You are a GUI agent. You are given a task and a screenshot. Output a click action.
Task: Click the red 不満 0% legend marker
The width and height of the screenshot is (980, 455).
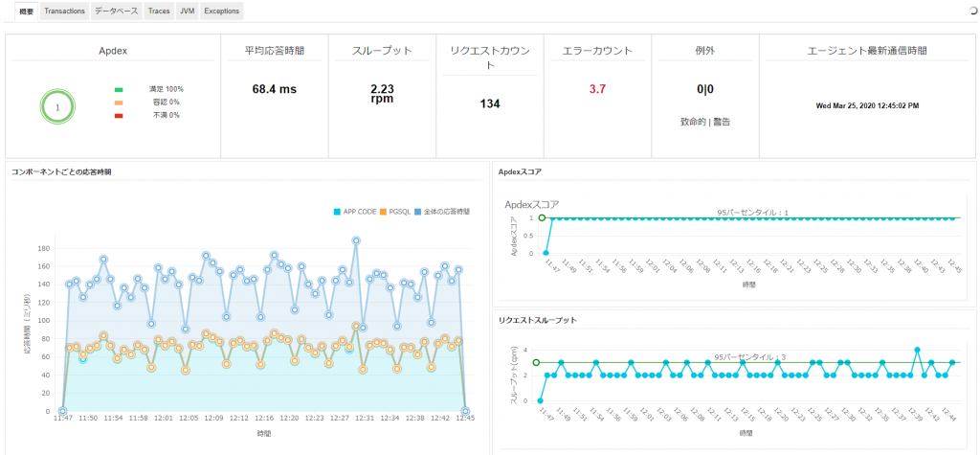coord(119,116)
